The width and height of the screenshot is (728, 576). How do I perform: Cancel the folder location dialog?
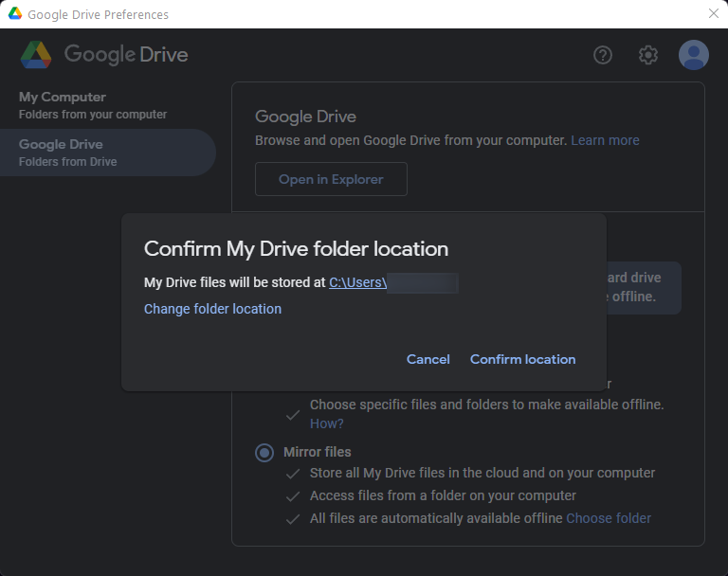tap(428, 359)
